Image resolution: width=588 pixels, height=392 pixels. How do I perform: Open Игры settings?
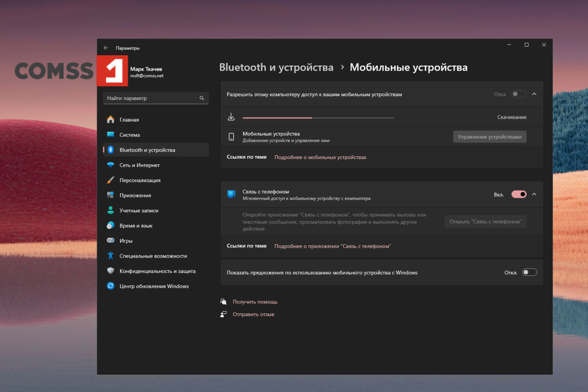156,241
